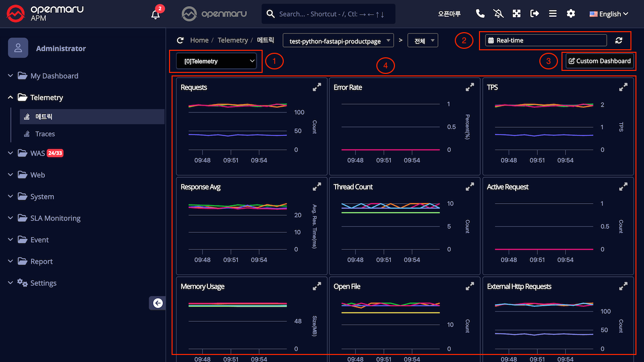The width and height of the screenshot is (644, 362).
Task: Click the phone icon in top bar
Action: (480, 14)
